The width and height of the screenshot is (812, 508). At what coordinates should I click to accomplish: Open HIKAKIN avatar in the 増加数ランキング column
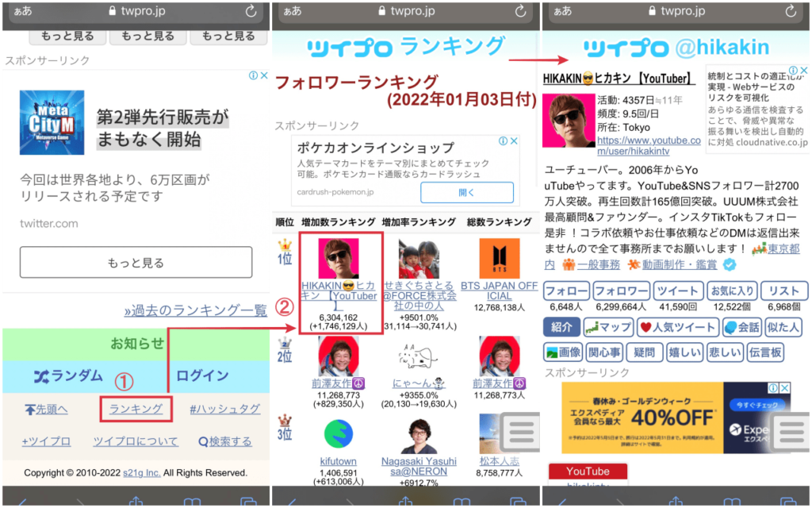pyautogui.click(x=338, y=259)
